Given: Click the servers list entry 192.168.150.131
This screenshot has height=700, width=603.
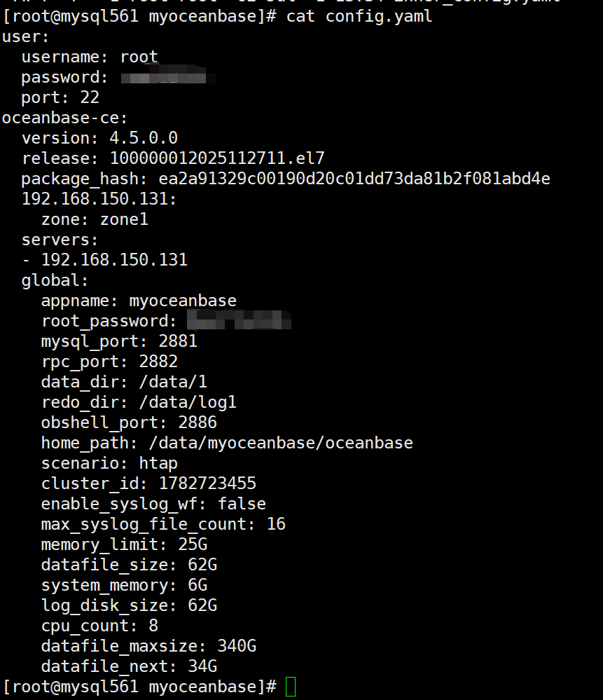Looking at the screenshot, I should pyautogui.click(x=114, y=260).
